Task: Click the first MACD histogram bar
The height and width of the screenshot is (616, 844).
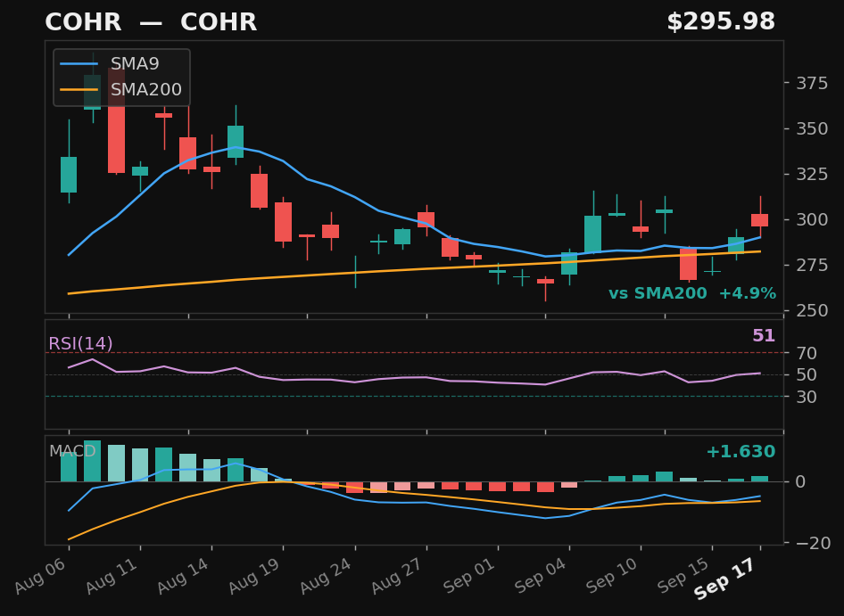Action: [69, 466]
